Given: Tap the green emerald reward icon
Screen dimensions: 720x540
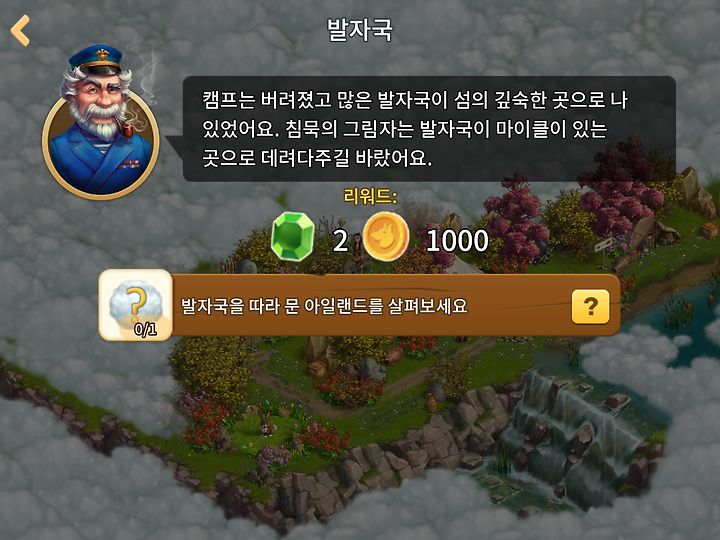Looking at the screenshot, I should (292, 237).
